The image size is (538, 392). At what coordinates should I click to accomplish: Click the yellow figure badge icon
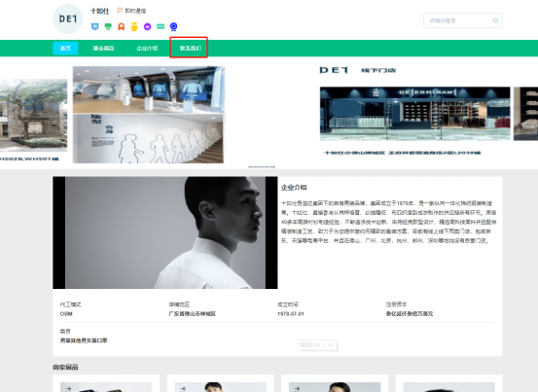coord(134,27)
